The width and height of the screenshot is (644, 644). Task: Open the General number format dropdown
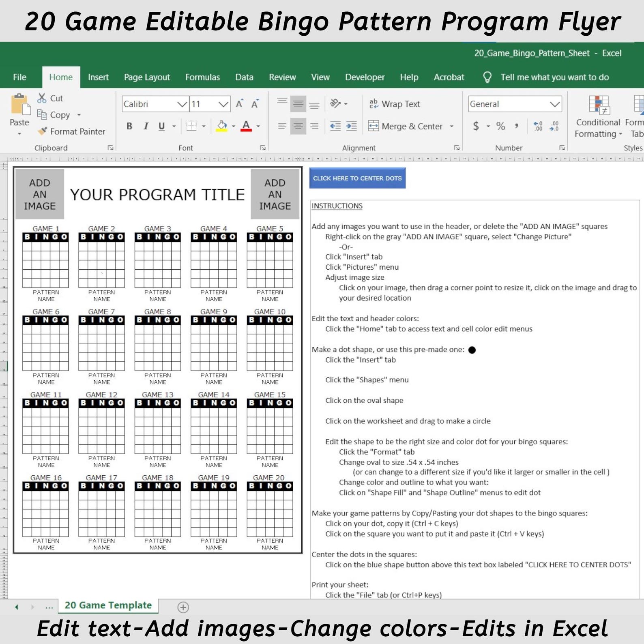555,104
